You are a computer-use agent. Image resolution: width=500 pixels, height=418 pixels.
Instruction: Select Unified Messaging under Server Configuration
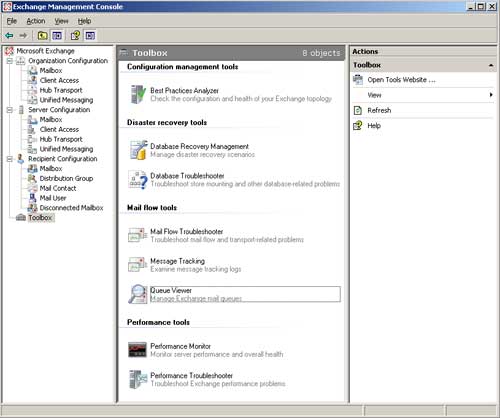coord(66,149)
